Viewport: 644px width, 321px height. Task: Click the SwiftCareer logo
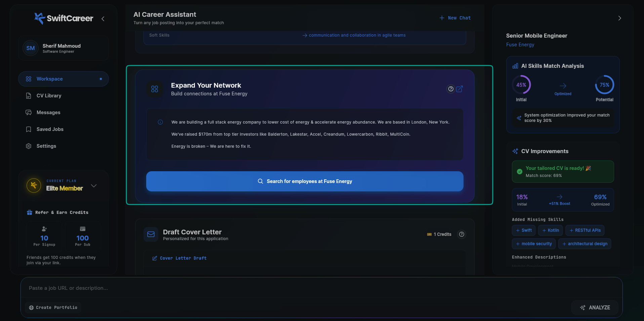pyautogui.click(x=63, y=18)
